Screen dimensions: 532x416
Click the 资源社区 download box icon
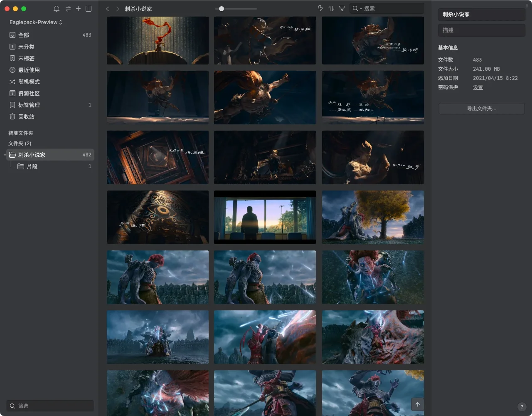(x=12, y=93)
